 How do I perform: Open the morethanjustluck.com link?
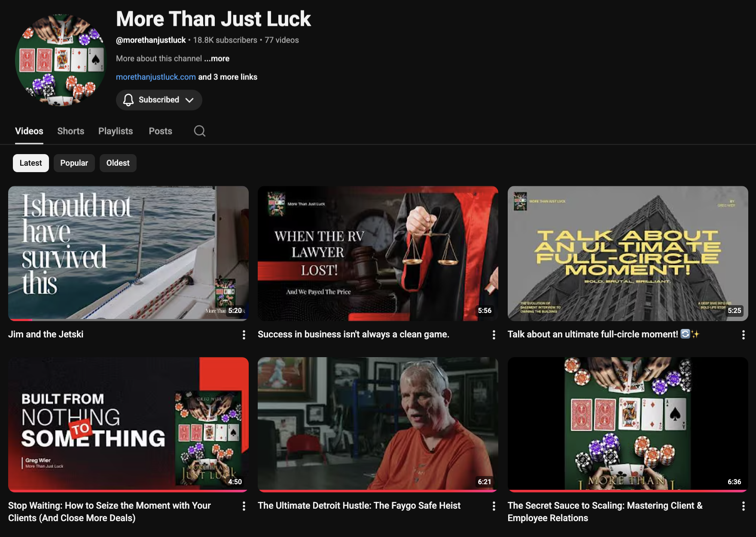(156, 77)
